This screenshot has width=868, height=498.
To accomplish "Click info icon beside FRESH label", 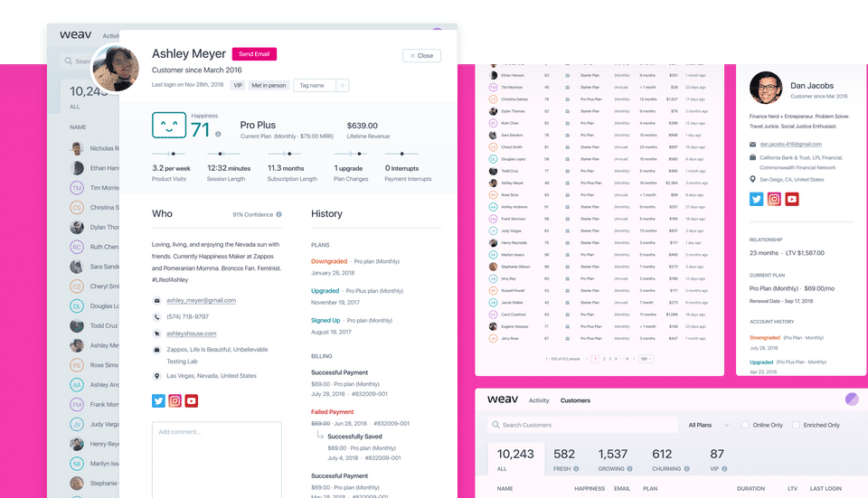I will (x=576, y=469).
